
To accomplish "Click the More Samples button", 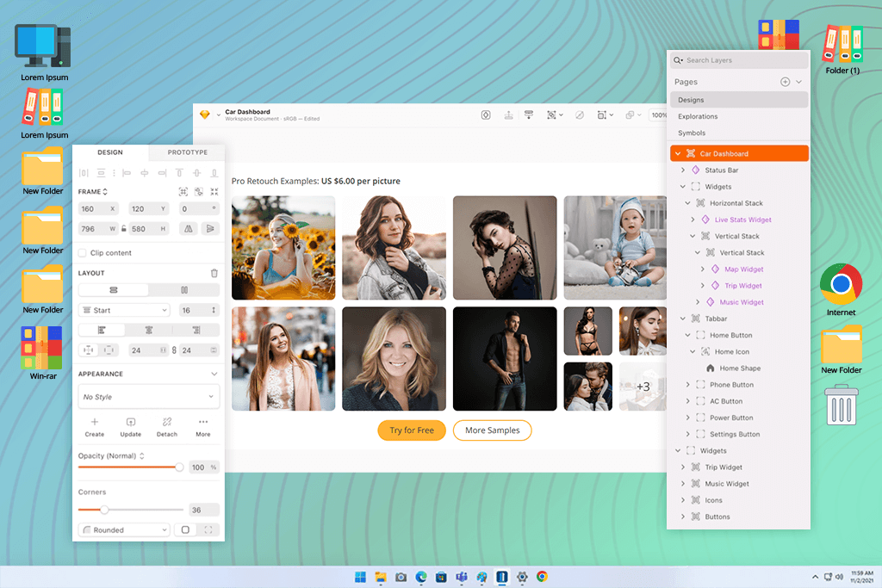I will coord(492,430).
